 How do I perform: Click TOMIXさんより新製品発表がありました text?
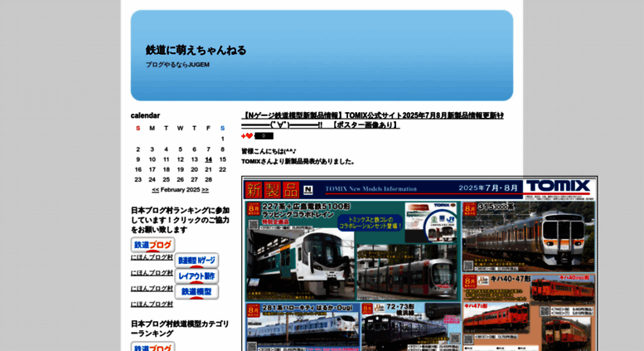[x=298, y=162]
